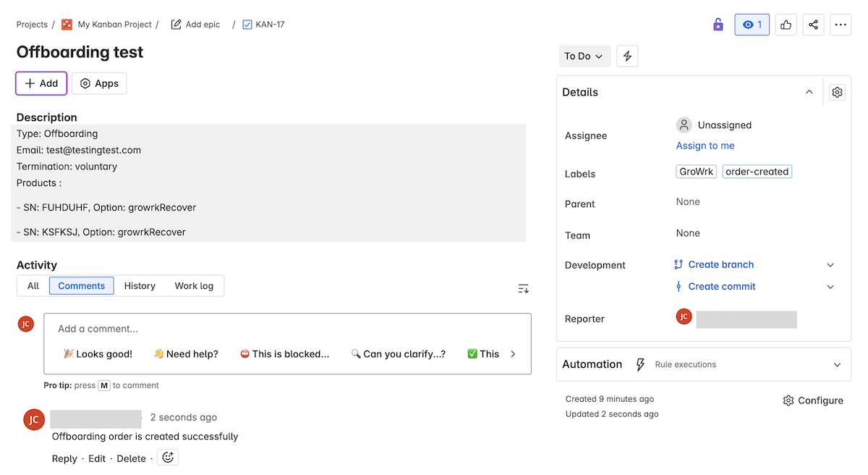
Task: Click the more actions ellipsis icon
Action: [x=841, y=24]
